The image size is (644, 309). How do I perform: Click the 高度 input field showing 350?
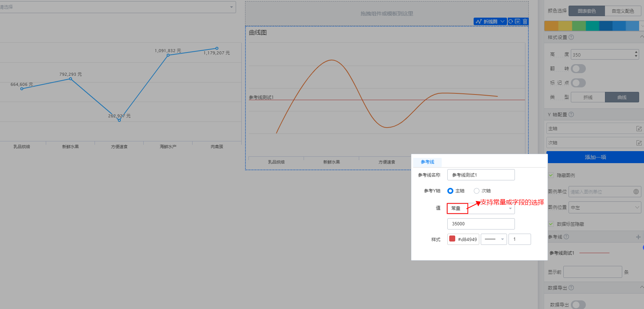(605, 54)
